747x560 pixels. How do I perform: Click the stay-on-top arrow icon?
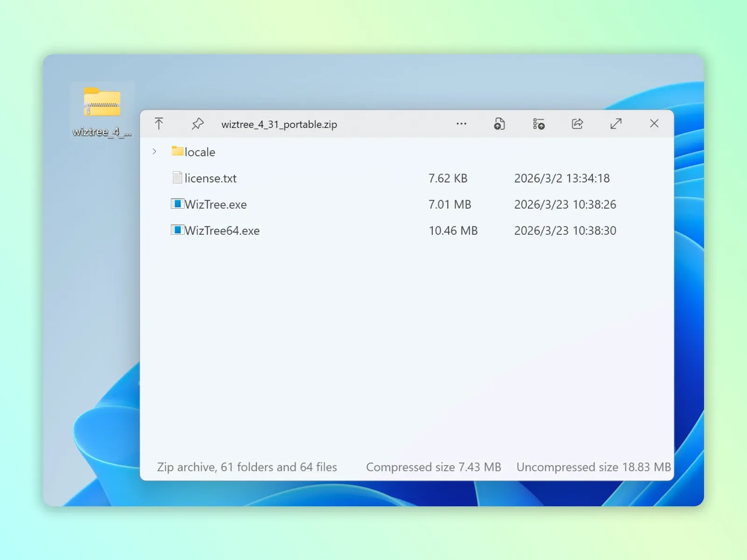pos(159,124)
